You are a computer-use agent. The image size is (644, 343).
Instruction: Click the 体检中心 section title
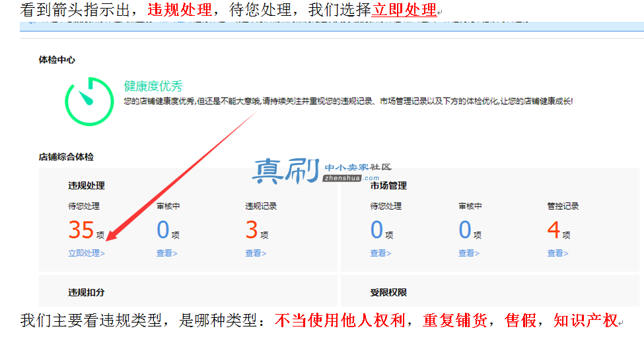[x=57, y=60]
